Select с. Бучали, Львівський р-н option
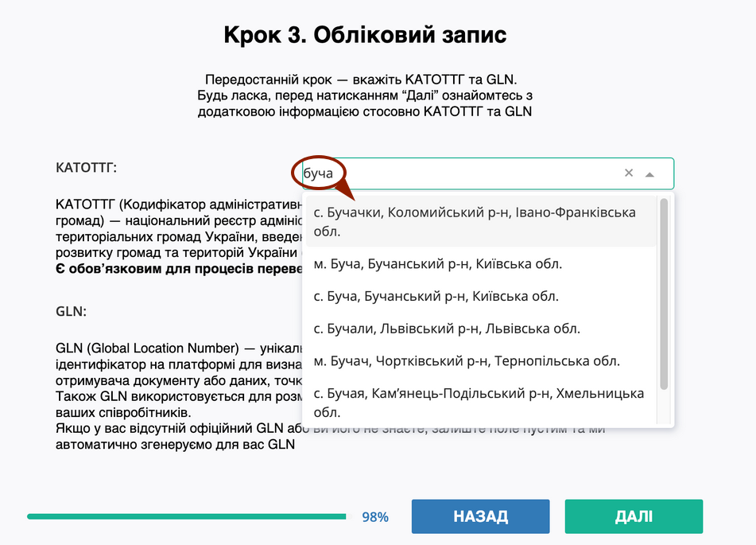 click(481, 329)
